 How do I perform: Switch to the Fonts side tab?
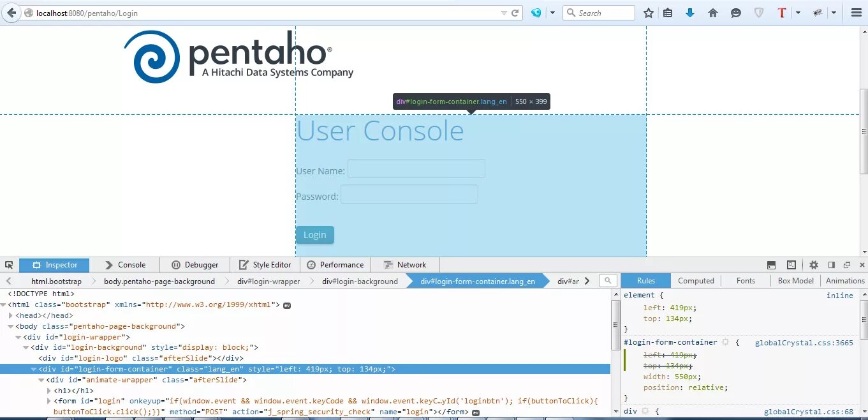[x=746, y=281]
